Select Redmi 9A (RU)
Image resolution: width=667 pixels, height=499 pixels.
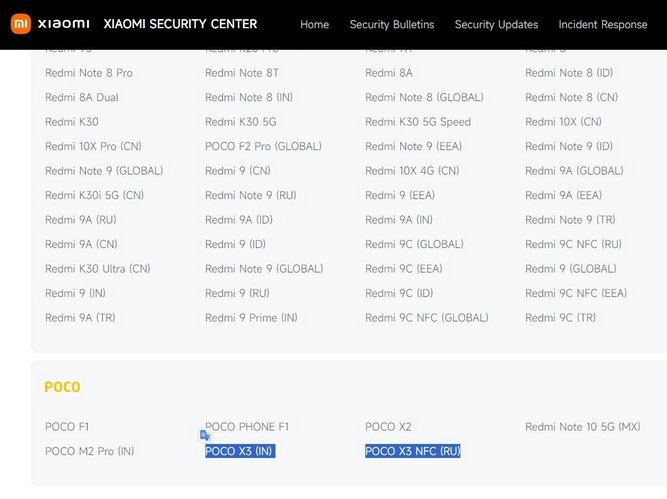[x=81, y=220]
